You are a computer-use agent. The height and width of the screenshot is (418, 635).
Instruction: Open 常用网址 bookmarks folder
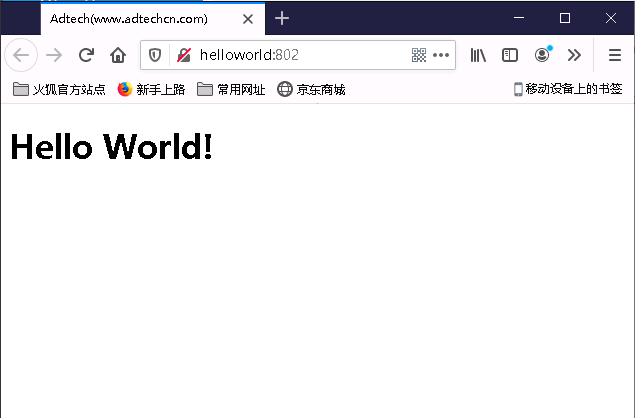(231, 89)
